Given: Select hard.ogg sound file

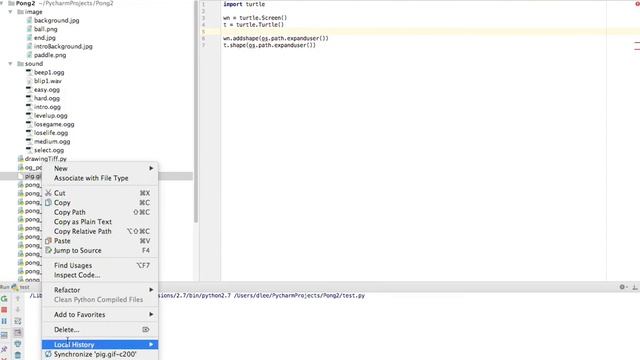Looking at the screenshot, I should click(47, 98).
